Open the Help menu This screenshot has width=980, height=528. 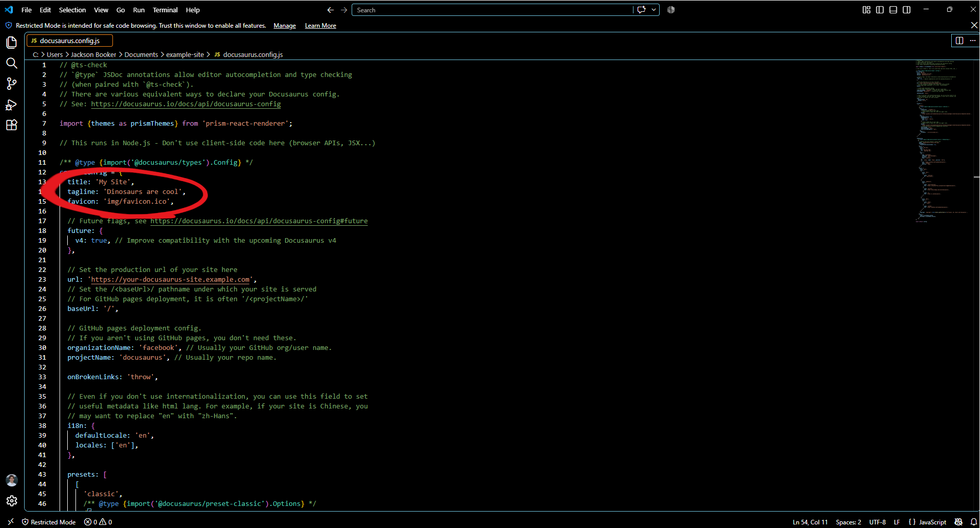point(193,10)
